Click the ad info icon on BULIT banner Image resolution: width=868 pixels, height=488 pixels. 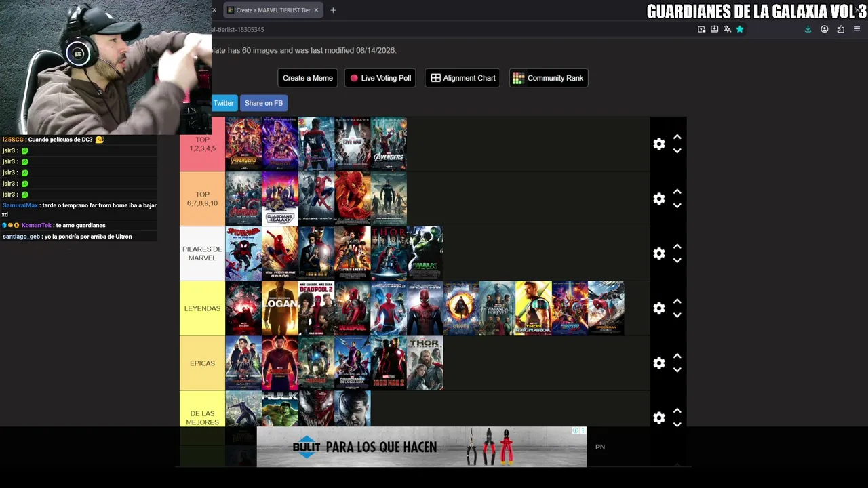pos(575,430)
